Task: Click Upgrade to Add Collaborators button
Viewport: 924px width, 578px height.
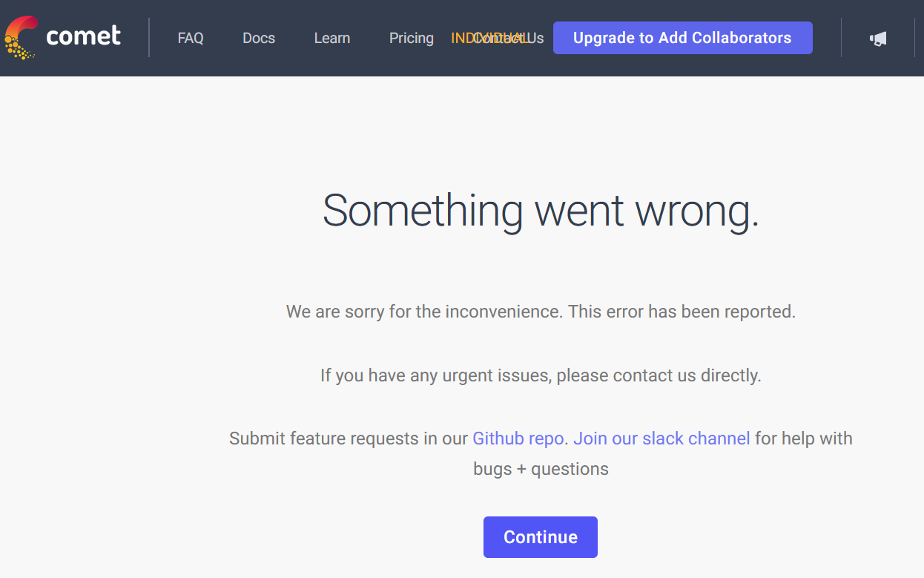Action: pyautogui.click(x=682, y=38)
